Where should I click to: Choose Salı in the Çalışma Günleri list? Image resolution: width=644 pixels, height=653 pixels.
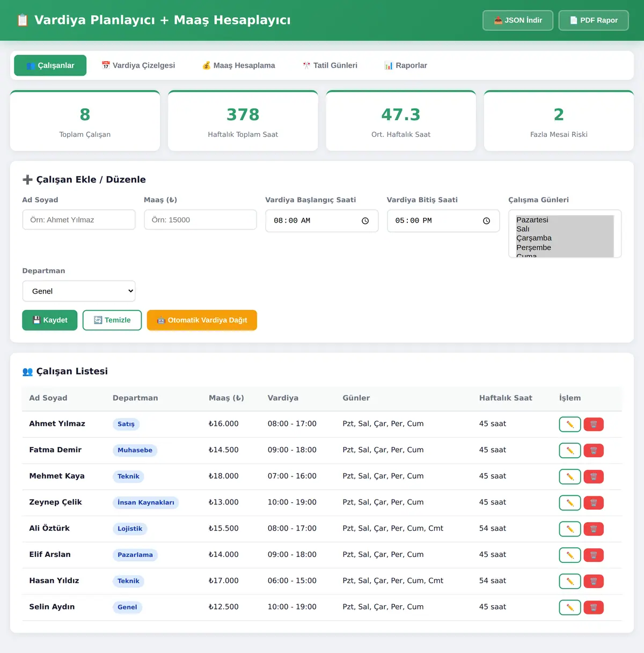point(565,229)
